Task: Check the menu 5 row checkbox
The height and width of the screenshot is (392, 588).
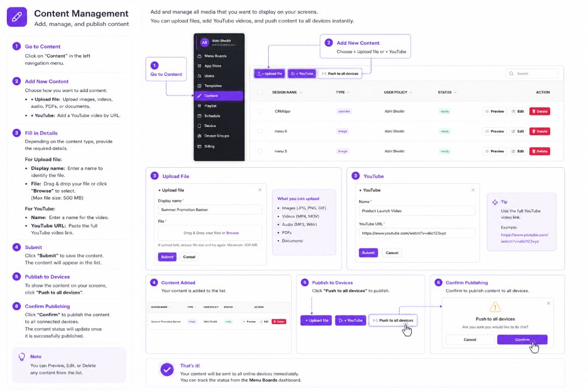Action: 260,151
